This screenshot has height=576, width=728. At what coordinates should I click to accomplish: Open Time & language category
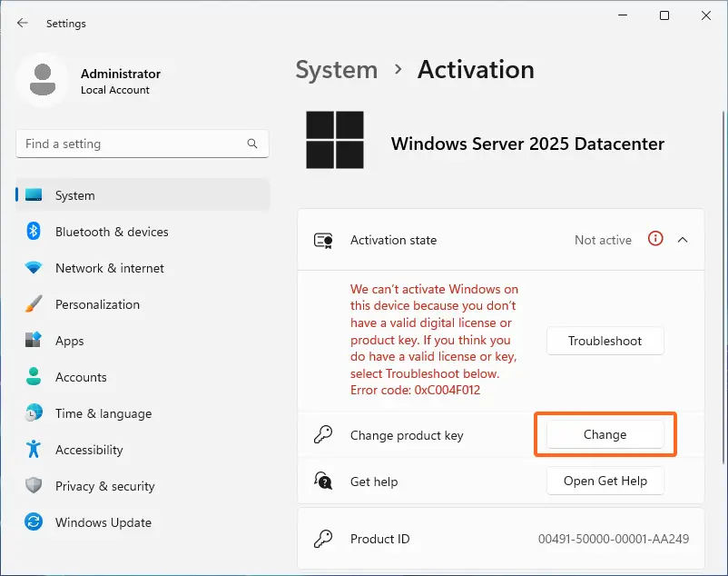tap(143, 412)
